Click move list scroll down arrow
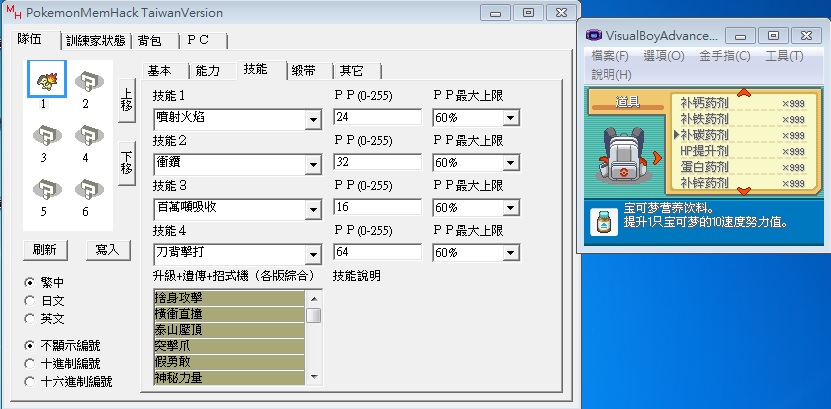Viewport: 831px width, 409px height. click(x=314, y=377)
